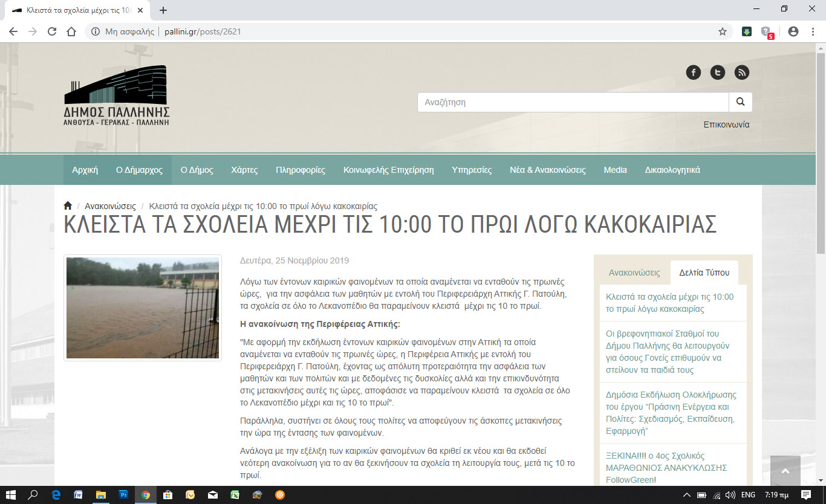Viewport: 826px width, 504px height.
Task: Open the Υπηρεσίες navigation menu item
Action: (x=472, y=170)
